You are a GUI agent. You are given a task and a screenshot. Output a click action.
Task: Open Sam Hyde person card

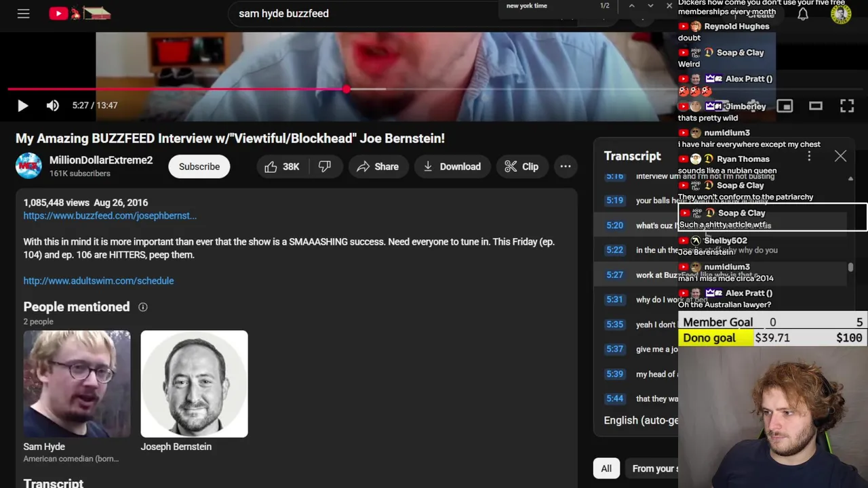pos(77,396)
